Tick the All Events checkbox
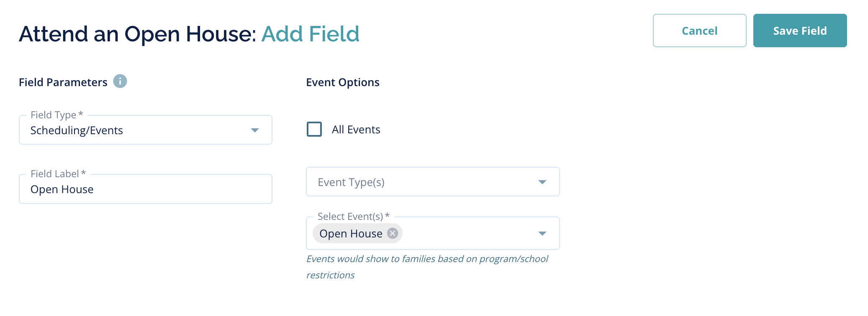 [x=314, y=130]
